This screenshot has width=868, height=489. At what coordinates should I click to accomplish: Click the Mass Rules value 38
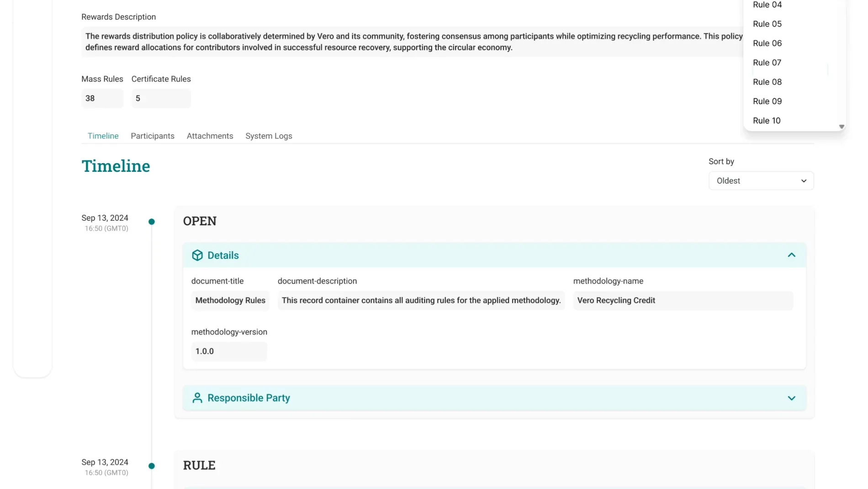click(x=102, y=98)
